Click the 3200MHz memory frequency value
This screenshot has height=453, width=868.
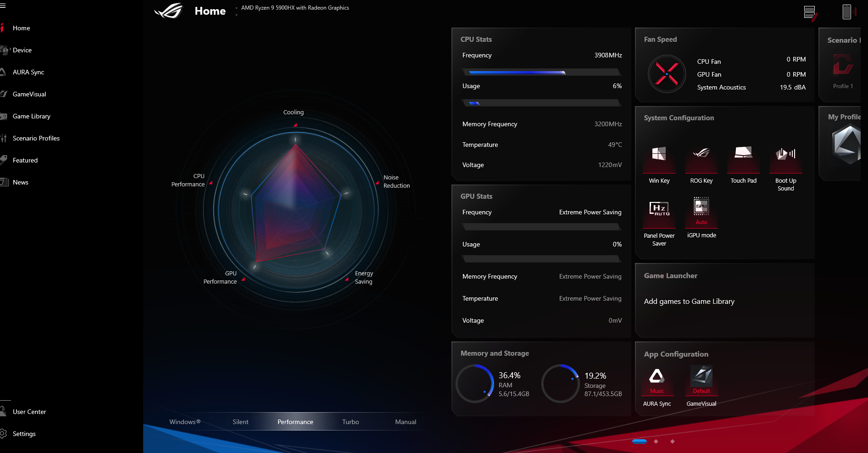coord(608,124)
